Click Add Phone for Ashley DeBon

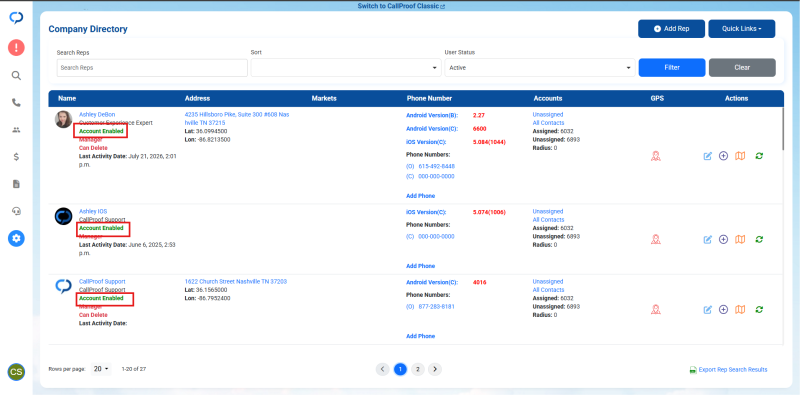coord(420,196)
